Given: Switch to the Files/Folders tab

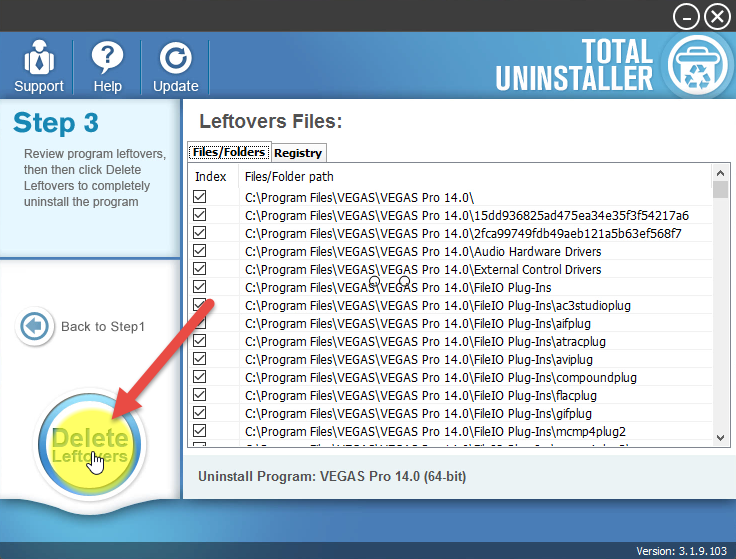Looking at the screenshot, I should pos(229,153).
